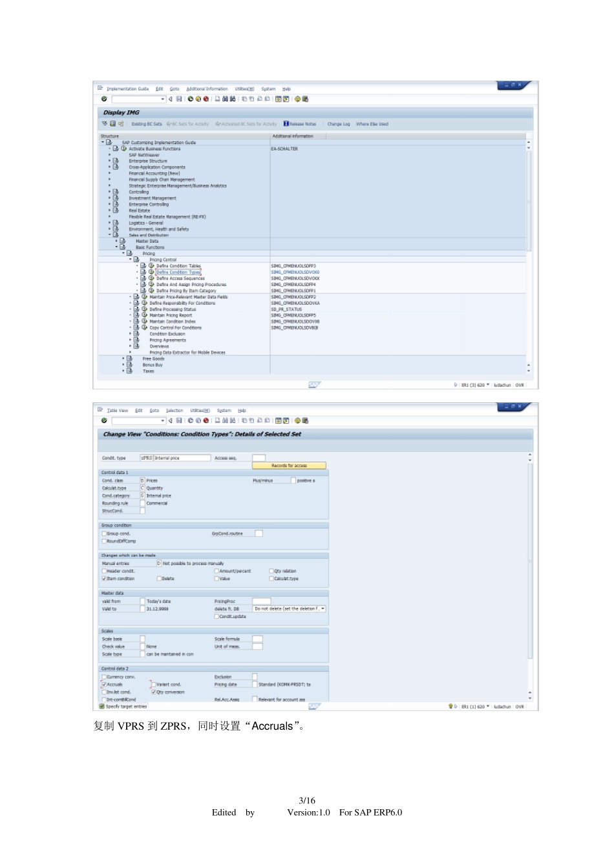Click the Records for access button
614x868 pixels.
[289, 466]
